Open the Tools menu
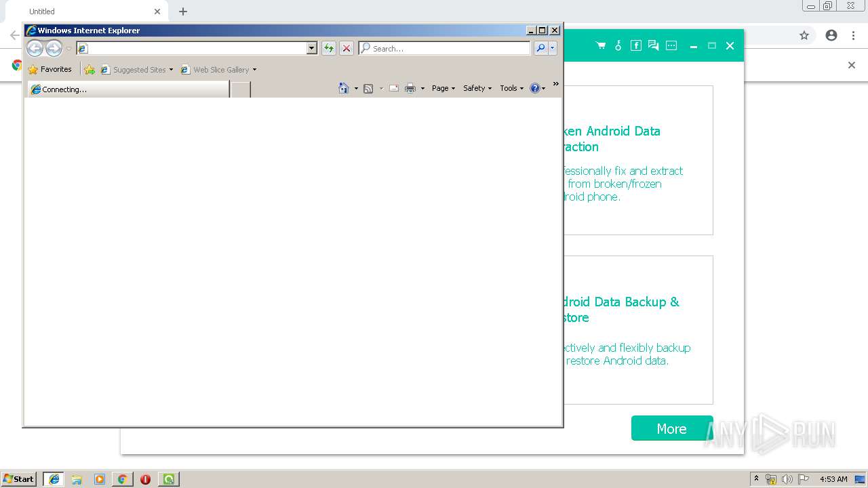The height and width of the screenshot is (488, 868). click(512, 88)
